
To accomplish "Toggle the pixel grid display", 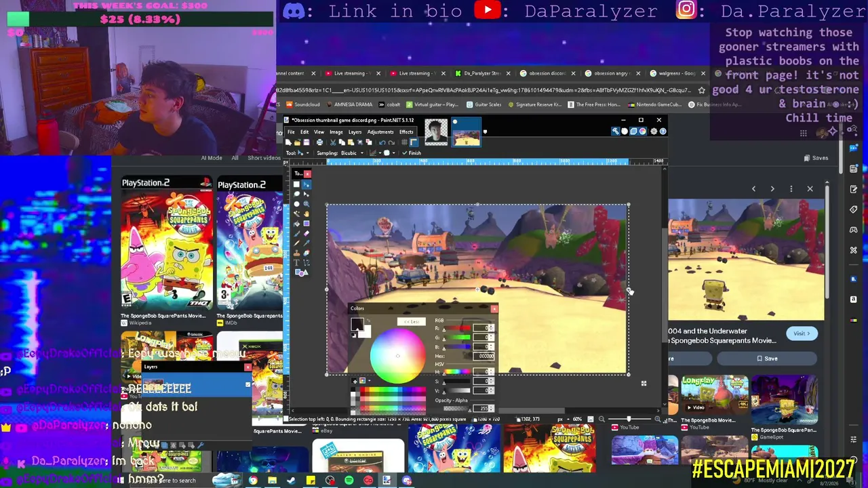I will tap(405, 142).
